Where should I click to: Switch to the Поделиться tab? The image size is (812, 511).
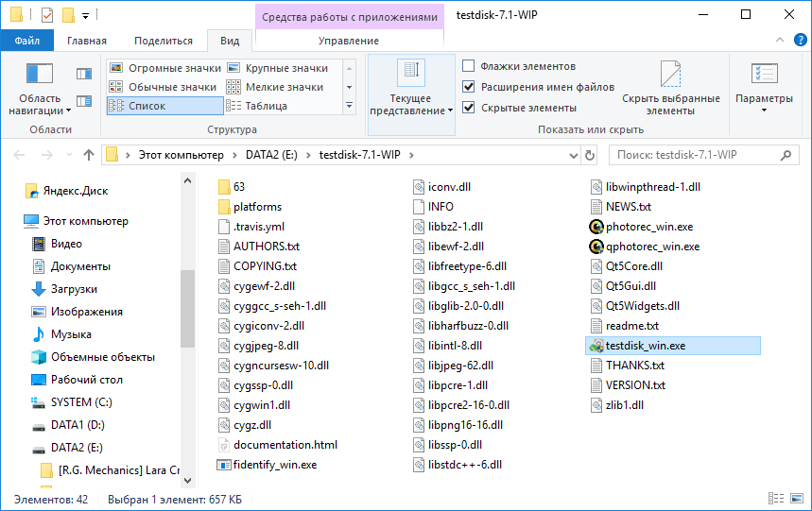click(164, 41)
